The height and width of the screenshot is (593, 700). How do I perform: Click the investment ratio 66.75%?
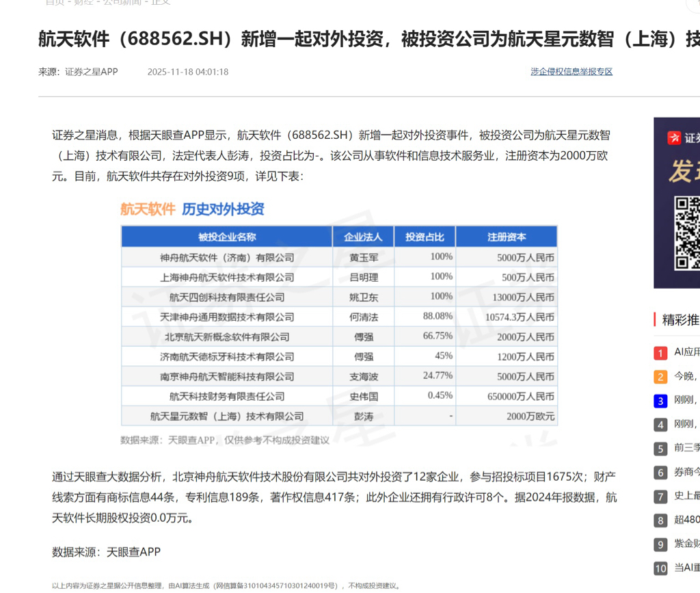tap(437, 336)
